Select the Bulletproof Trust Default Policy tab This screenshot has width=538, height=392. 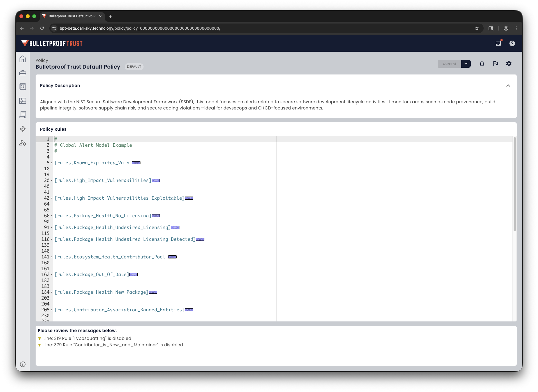72,16
